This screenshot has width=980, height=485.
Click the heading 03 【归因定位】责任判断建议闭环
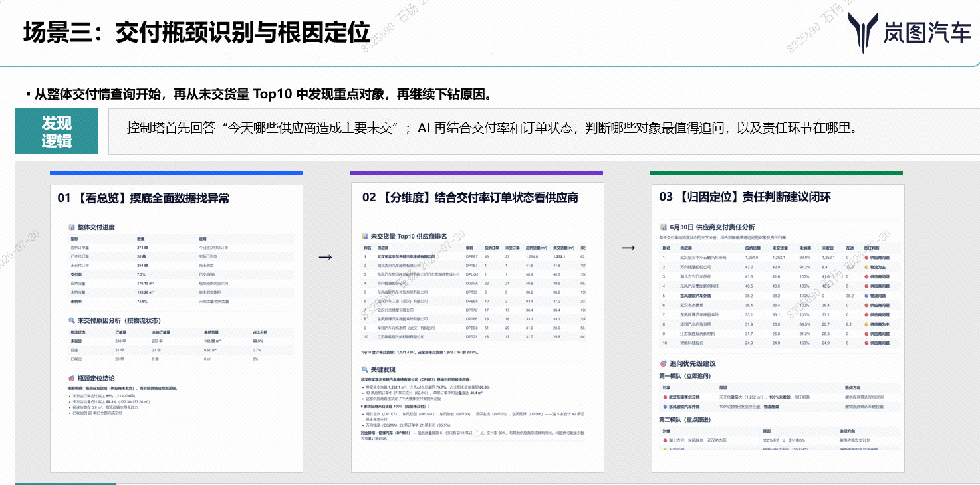tap(745, 197)
